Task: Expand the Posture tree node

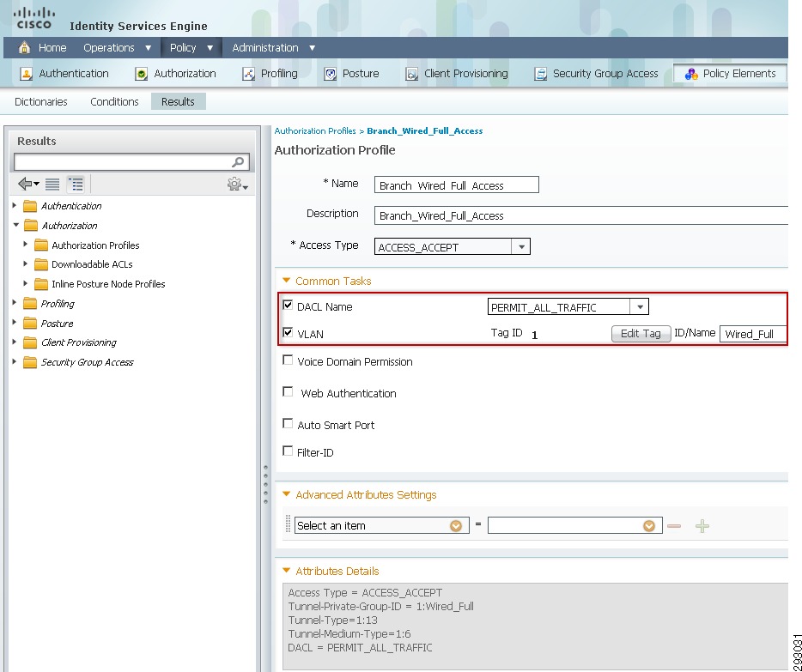Action: click(x=15, y=323)
